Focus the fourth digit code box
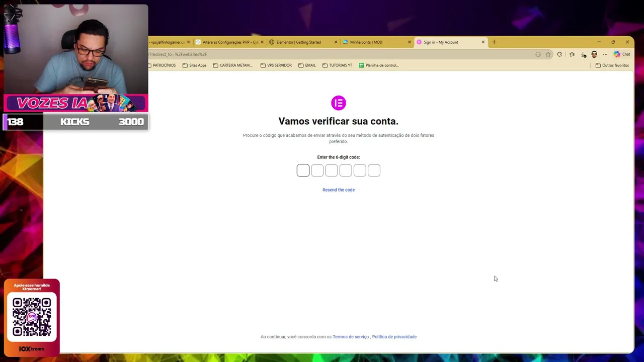Screen dimensions: 644x362 [346, 170]
